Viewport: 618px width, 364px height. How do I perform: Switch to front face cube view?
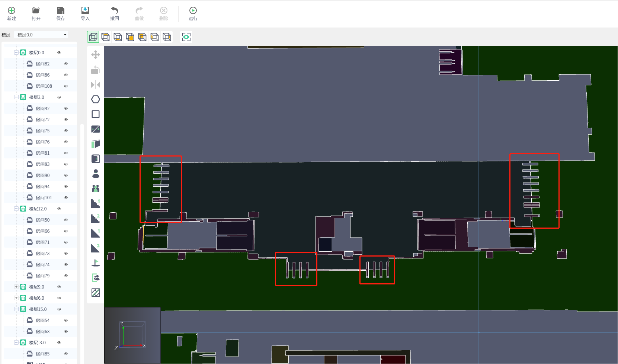[130, 37]
